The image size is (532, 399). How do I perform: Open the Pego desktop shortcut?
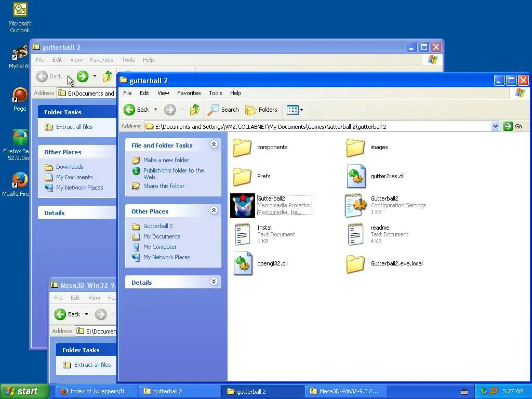coord(20,99)
